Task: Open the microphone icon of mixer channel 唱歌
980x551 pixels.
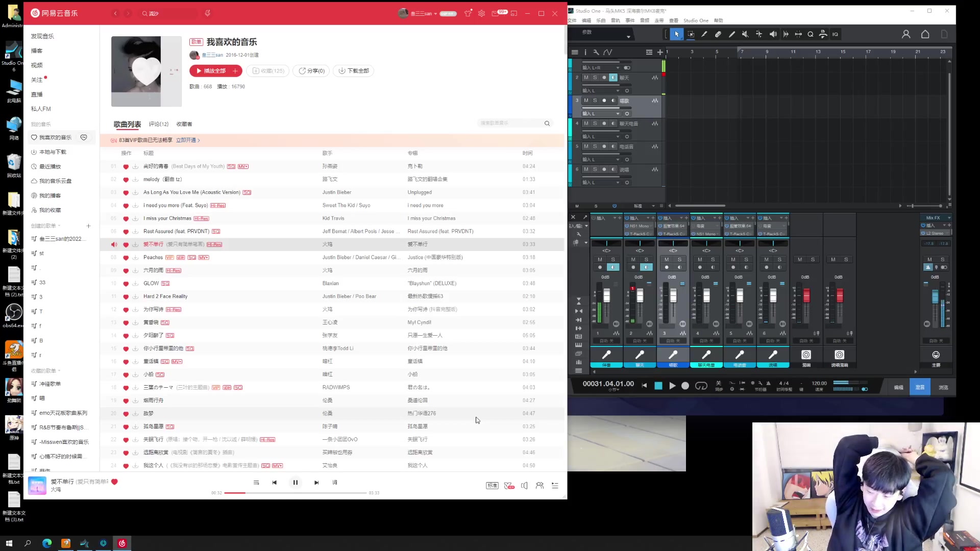Action: click(673, 355)
